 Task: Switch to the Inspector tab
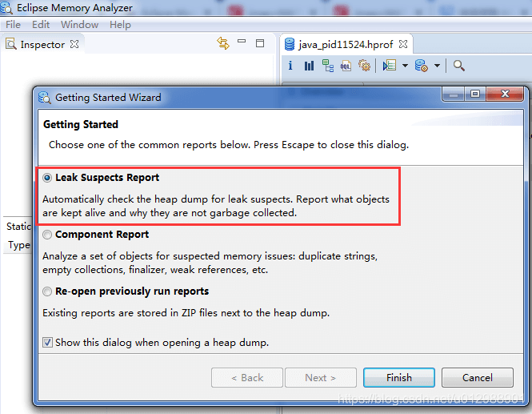(42, 45)
